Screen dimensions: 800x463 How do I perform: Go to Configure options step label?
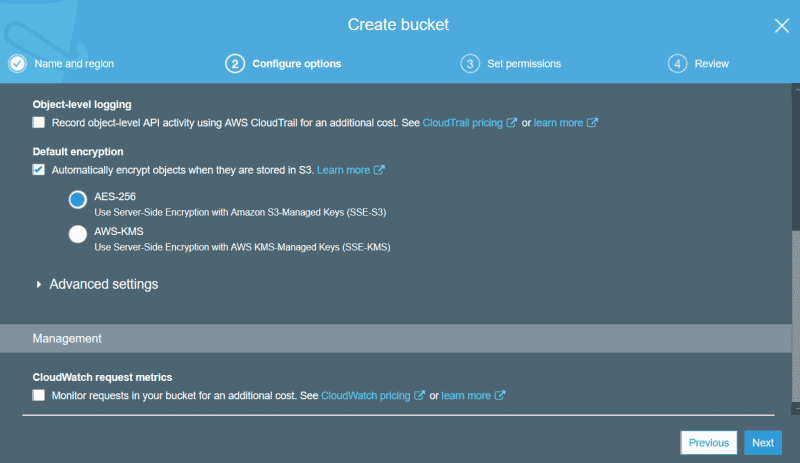296,64
